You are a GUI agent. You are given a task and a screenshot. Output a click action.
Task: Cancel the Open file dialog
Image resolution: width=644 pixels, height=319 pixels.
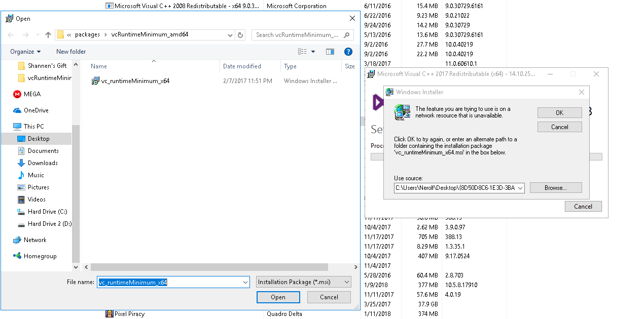[x=329, y=297]
